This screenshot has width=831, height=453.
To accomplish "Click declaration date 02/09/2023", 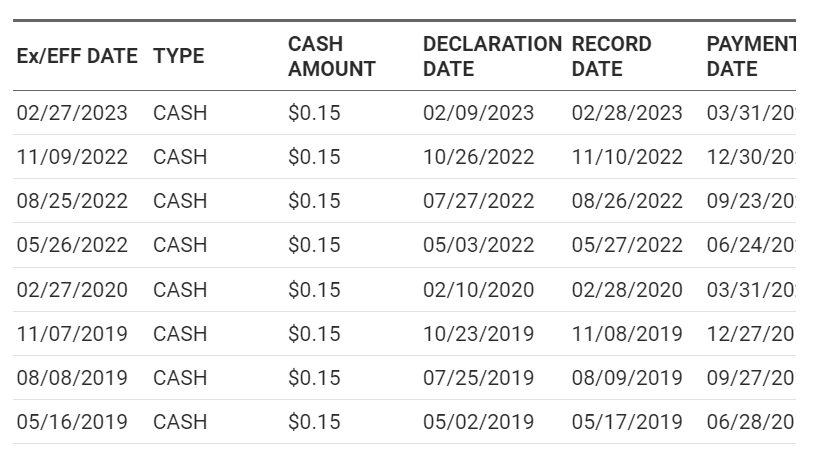I will pyautogui.click(x=478, y=113).
